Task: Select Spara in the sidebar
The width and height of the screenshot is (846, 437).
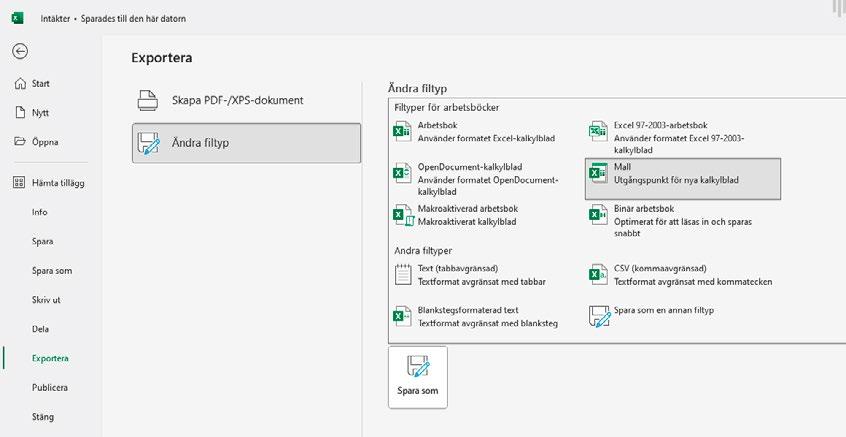Action: point(45,241)
